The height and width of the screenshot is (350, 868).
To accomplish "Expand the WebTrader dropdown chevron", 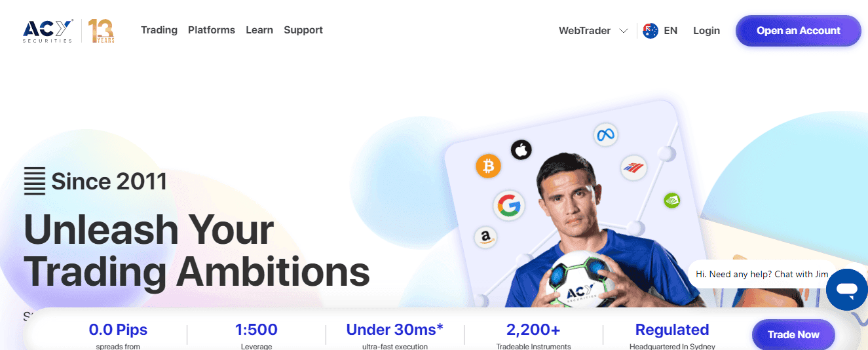I will tap(624, 31).
